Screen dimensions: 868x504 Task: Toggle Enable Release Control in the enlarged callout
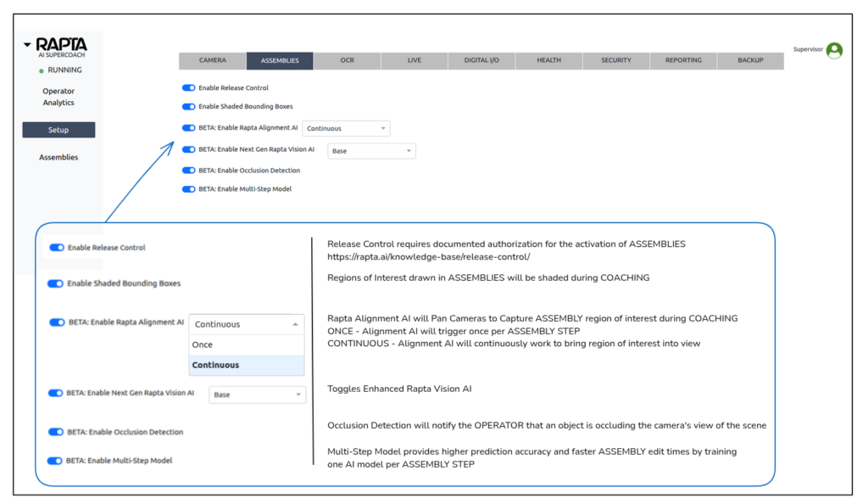coord(57,248)
